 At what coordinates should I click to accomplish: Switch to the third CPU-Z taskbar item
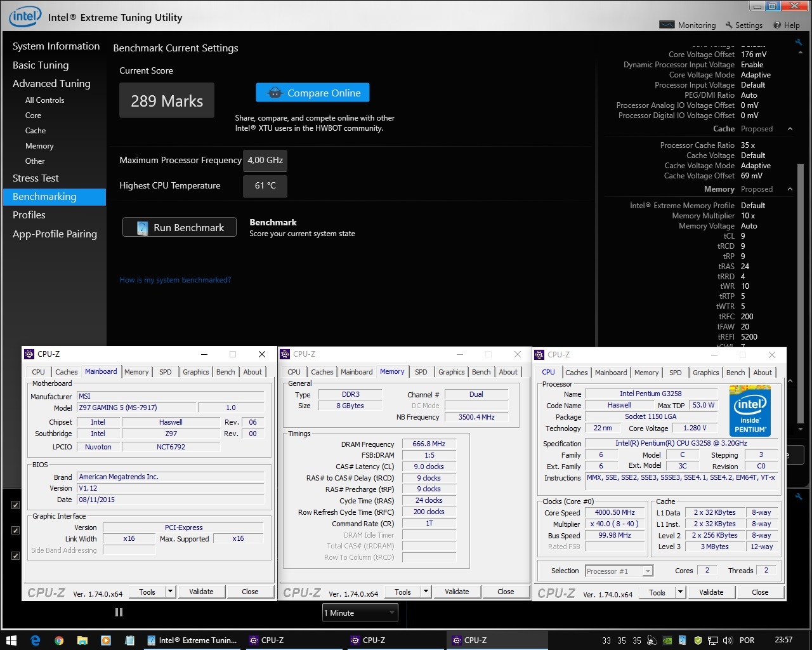[497, 640]
